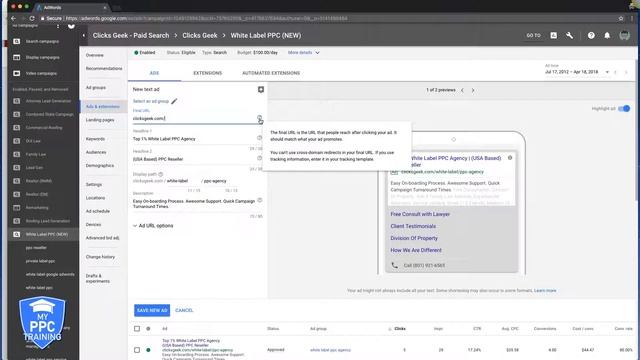Switch to the AUTOMATED EXTENSIONS tab

tap(271, 73)
